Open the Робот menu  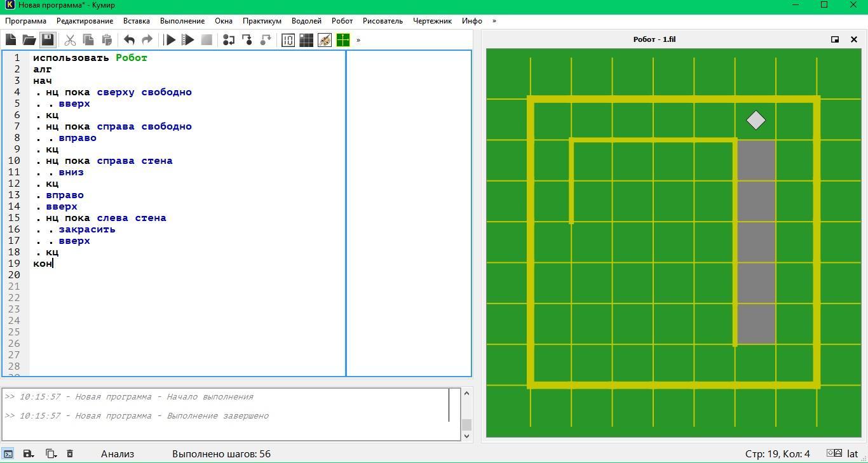[342, 21]
